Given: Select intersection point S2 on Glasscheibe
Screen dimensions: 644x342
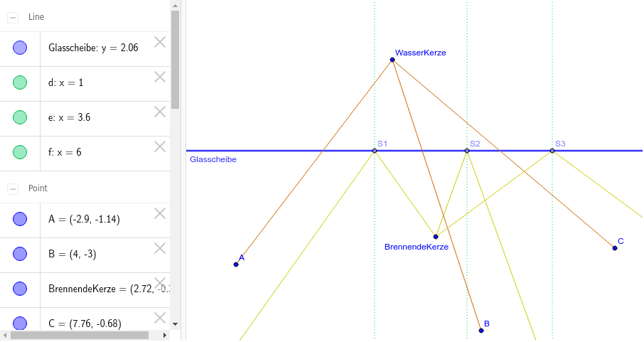Looking at the screenshot, I should pos(467,151).
